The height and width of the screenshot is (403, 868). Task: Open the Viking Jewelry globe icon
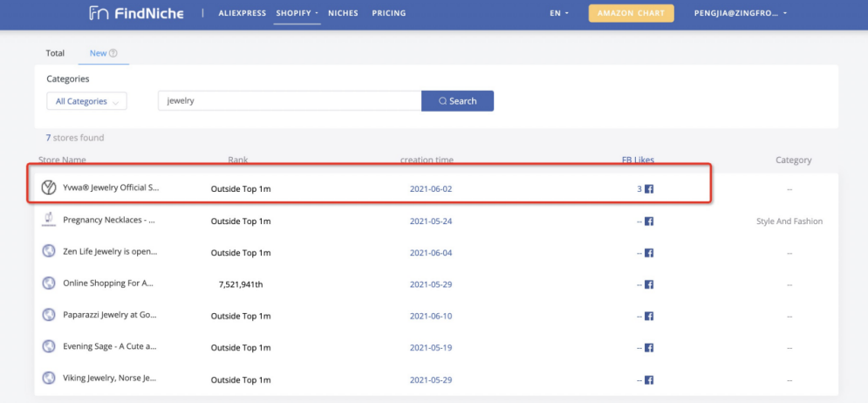pos(49,378)
